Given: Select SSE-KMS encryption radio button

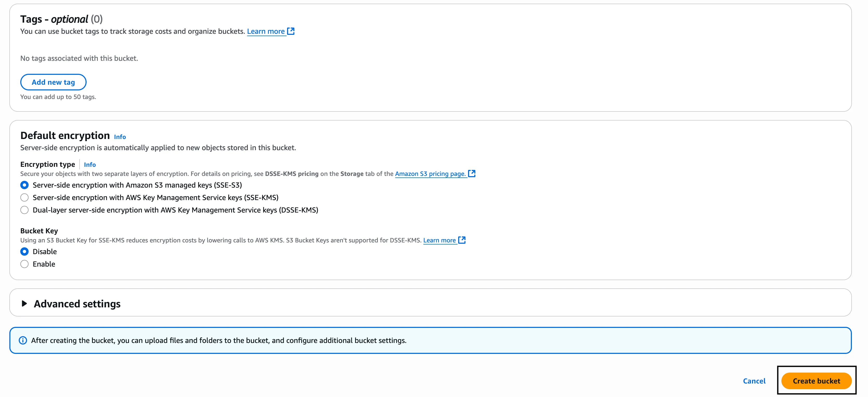Looking at the screenshot, I should click(25, 197).
